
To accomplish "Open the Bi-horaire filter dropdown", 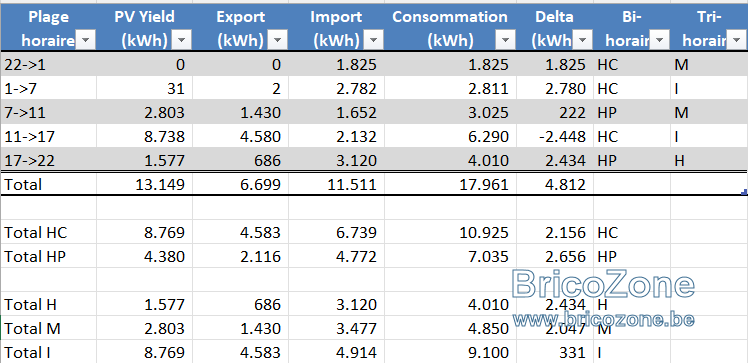I will (x=660, y=41).
